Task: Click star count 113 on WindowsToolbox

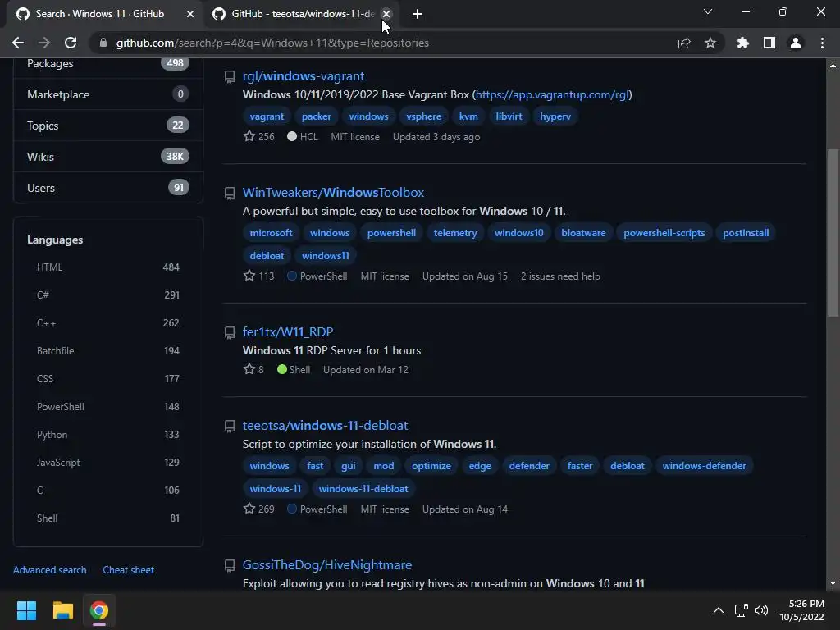Action: point(258,276)
